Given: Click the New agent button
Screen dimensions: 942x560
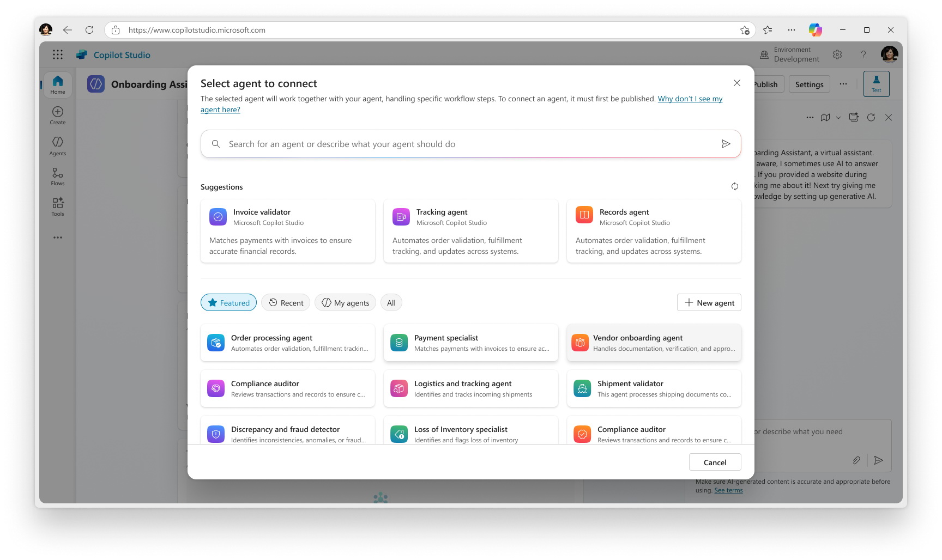Looking at the screenshot, I should 709,302.
